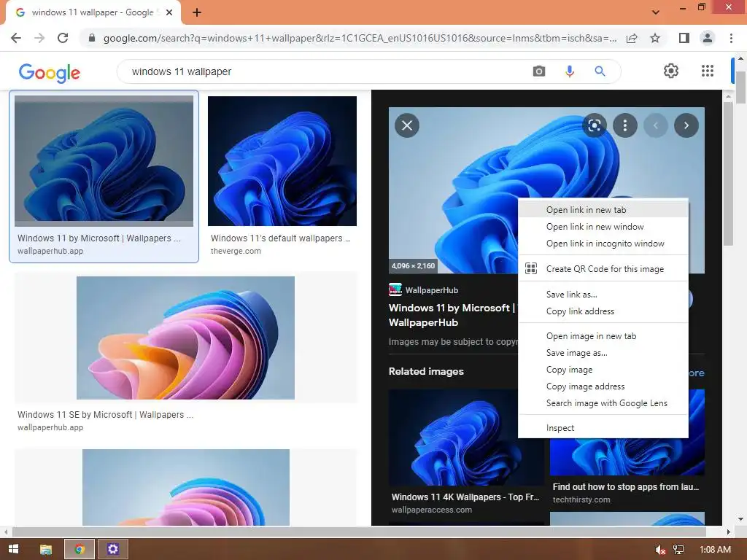This screenshot has width=747, height=560.
Task: Open Settings app from taskbar
Action: [112, 549]
